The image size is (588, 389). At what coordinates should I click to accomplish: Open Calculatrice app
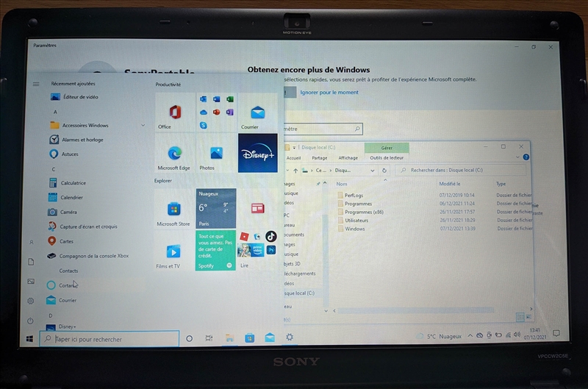point(68,182)
